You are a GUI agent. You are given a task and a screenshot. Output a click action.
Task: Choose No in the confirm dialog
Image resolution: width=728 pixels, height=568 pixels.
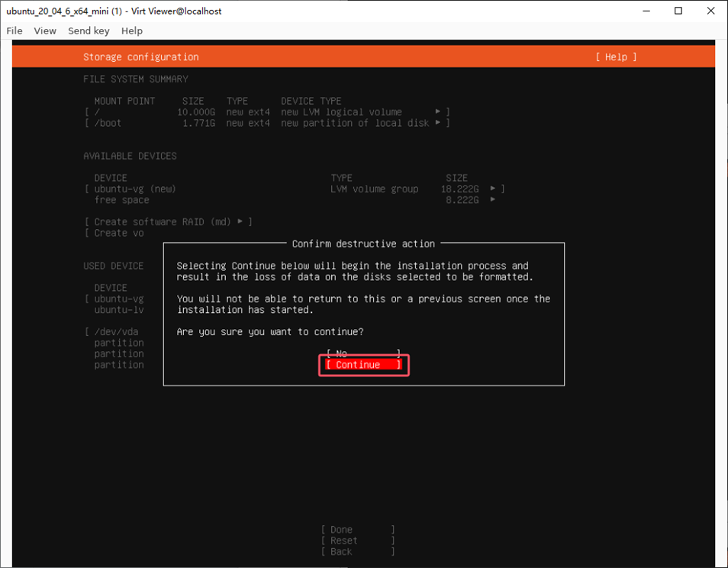[363, 353]
